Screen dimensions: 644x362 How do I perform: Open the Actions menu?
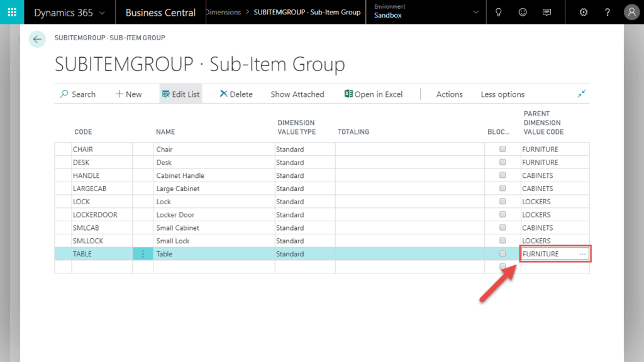(x=449, y=94)
